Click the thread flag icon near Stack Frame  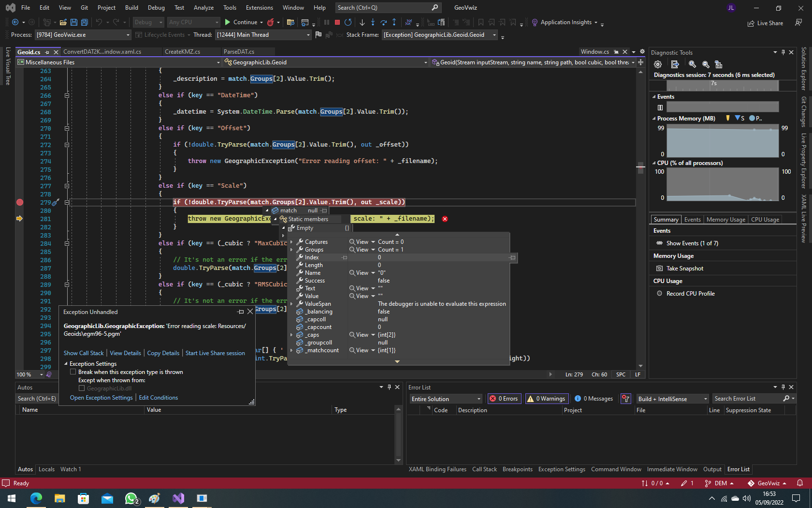[x=318, y=35]
